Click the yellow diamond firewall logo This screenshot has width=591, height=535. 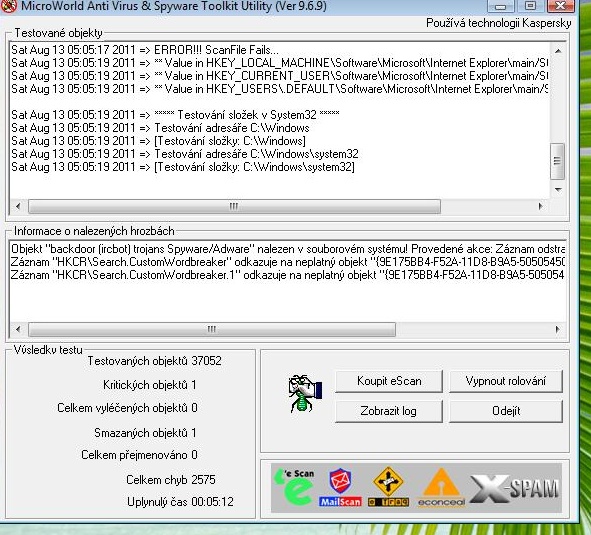388,486
